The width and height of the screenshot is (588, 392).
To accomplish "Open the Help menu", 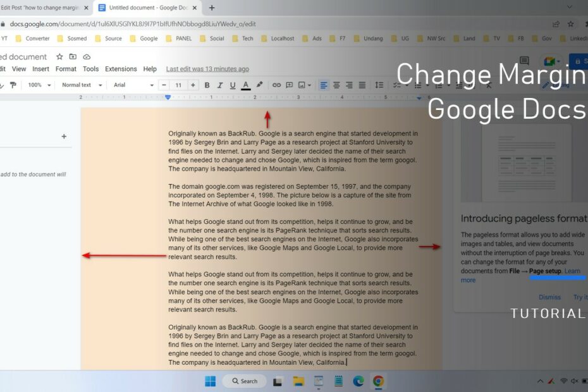I will point(150,69).
